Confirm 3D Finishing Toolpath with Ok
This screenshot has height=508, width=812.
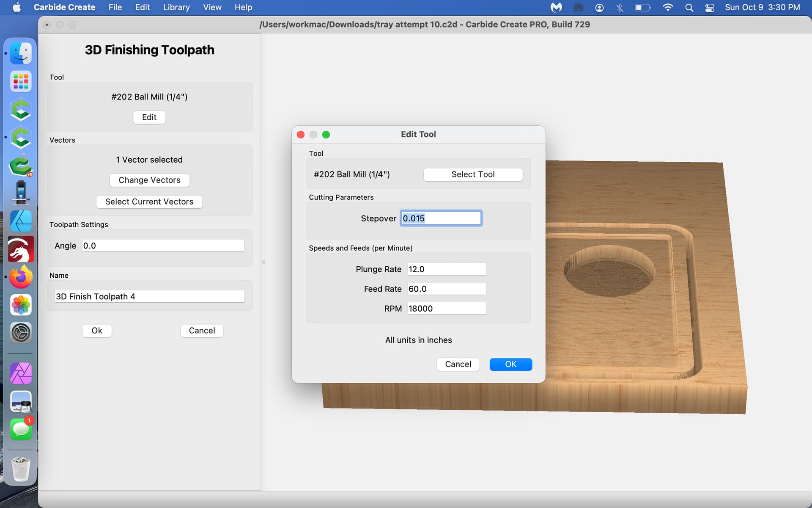click(97, 331)
